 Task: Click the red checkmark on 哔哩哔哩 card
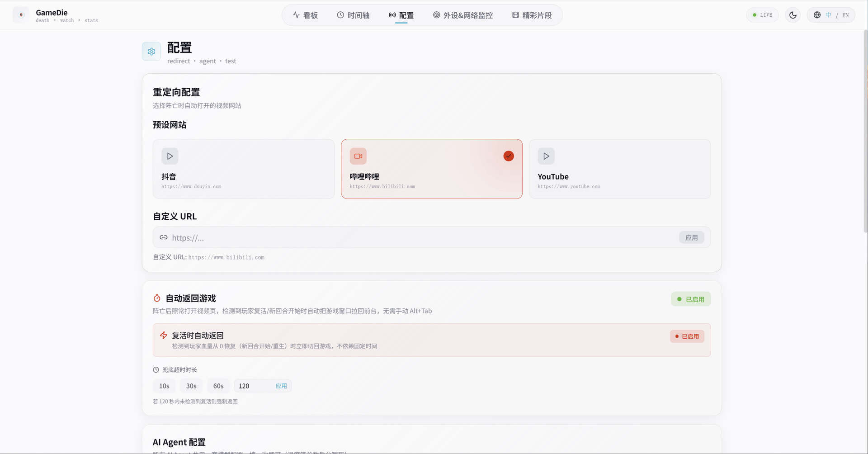pyautogui.click(x=509, y=156)
